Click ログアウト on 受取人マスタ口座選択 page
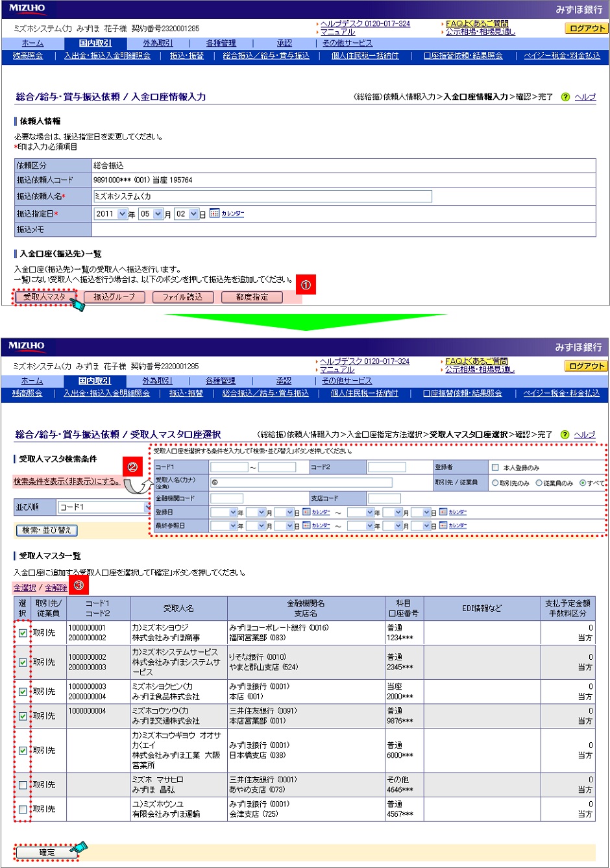This screenshot has height=868, width=610. click(x=587, y=366)
